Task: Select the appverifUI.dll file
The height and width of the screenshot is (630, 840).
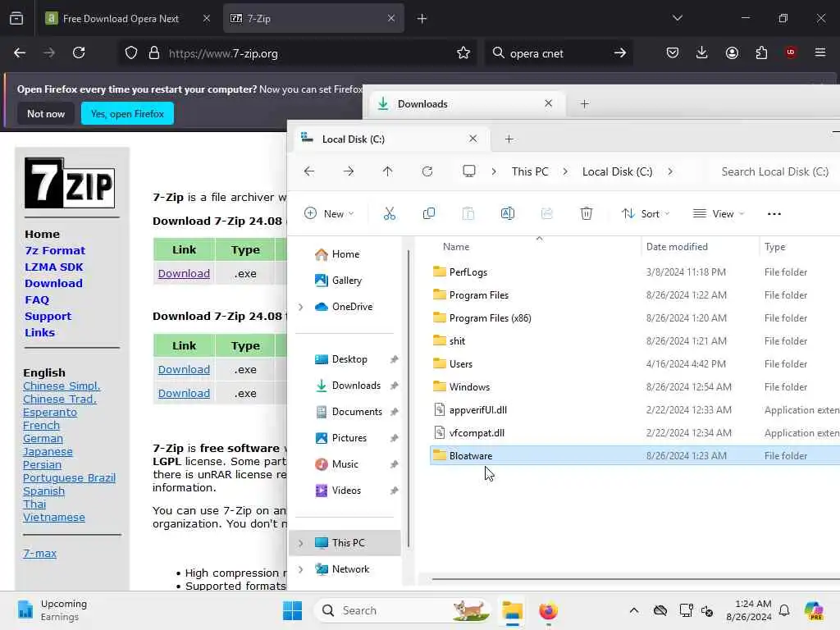Action: pyautogui.click(x=635, y=410)
